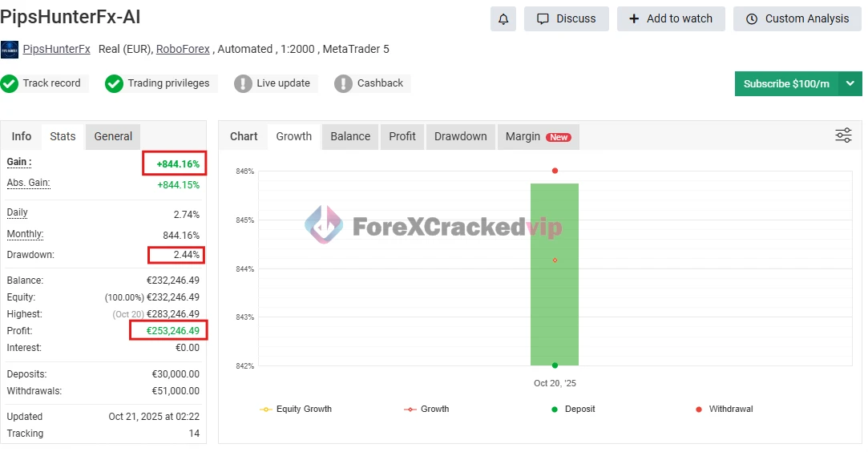
Task: Click the growth diamond point on chart
Action: point(555,260)
